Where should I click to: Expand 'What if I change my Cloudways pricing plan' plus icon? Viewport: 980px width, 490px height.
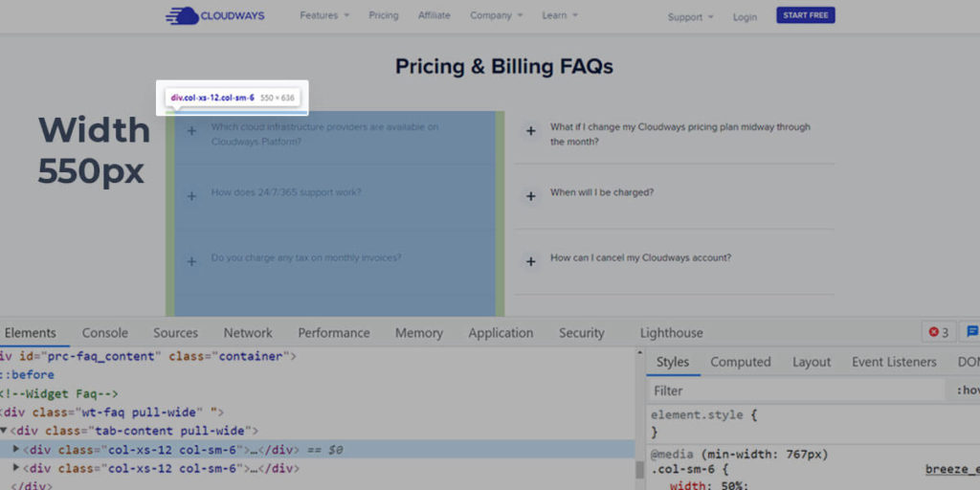point(530,131)
